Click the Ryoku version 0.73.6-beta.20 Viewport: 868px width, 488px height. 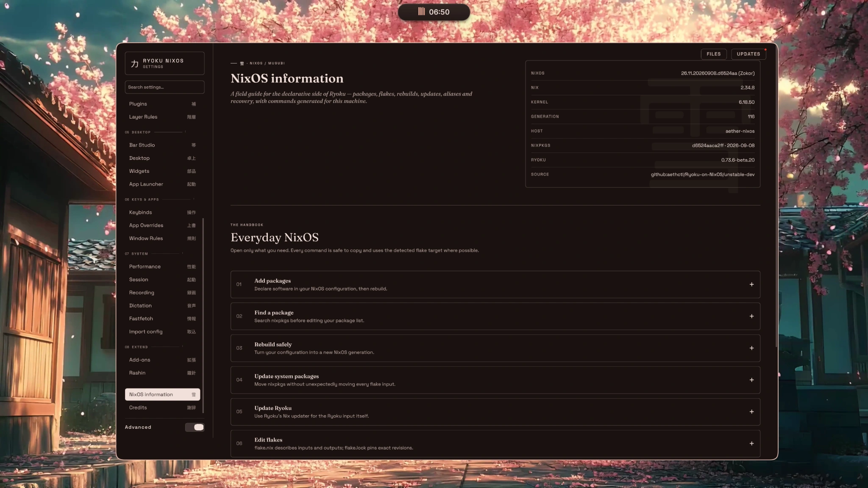tap(737, 160)
